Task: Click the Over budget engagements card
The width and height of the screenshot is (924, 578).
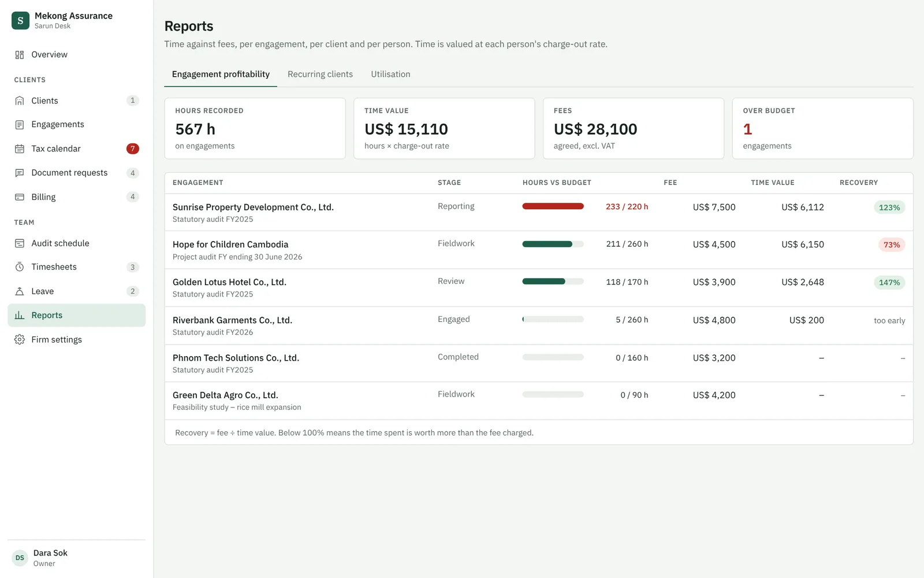Action: coord(823,128)
